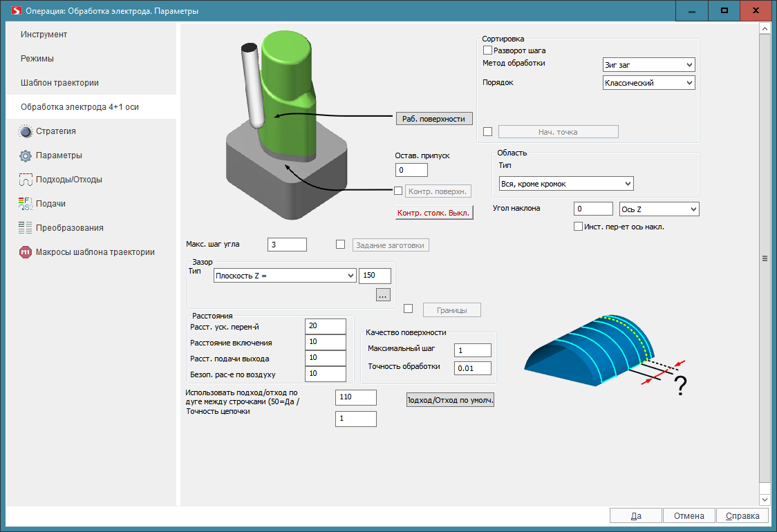Viewport: 777px width, 532px height.
Task: Select Обработка электрода 4+1 оси item
Action: click(91, 107)
